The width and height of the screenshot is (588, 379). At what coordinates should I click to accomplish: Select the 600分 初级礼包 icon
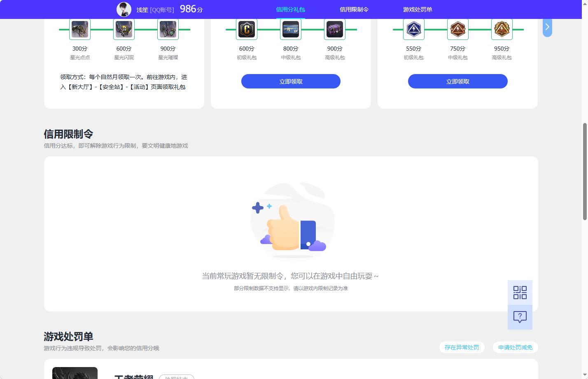click(x=247, y=29)
